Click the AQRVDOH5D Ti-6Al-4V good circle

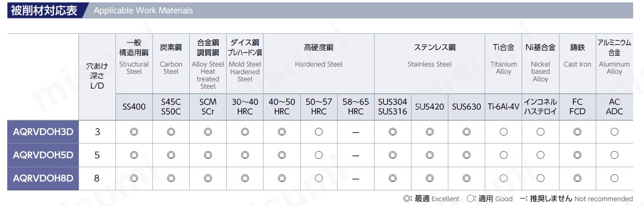[x=504, y=155]
